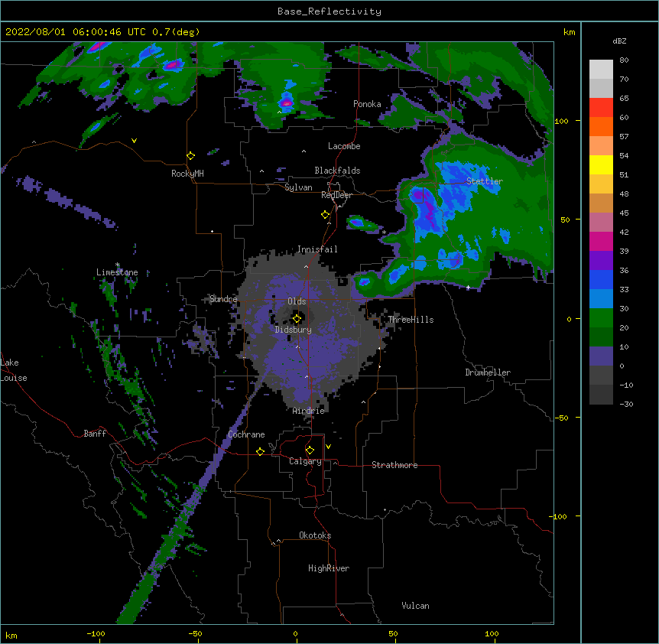The width and height of the screenshot is (659, 644).
Task: Click the RedDeer city label
Action: [x=336, y=195]
